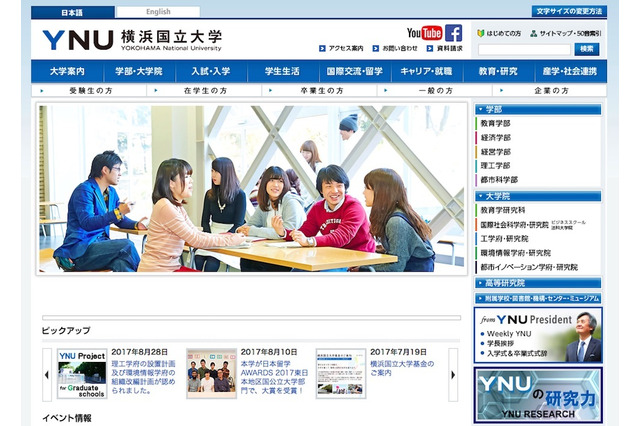Click the search text field
Viewport: 640px width, 426px height.
(x=524, y=50)
